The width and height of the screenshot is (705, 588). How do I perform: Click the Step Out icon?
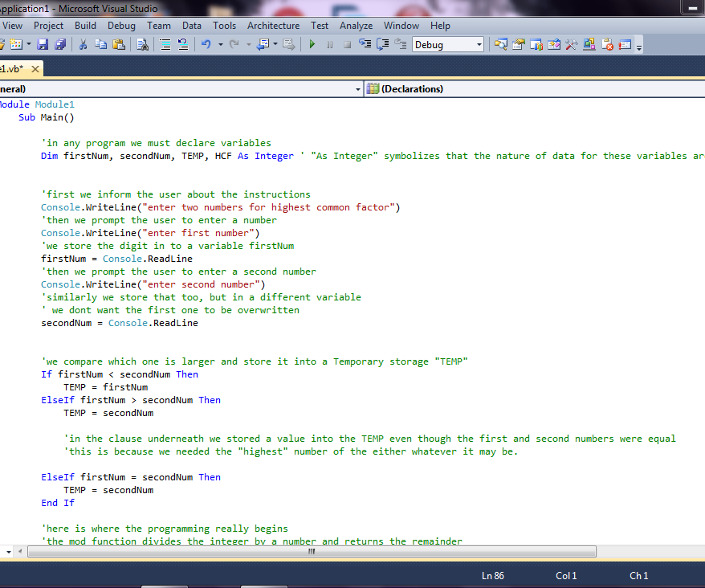400,44
